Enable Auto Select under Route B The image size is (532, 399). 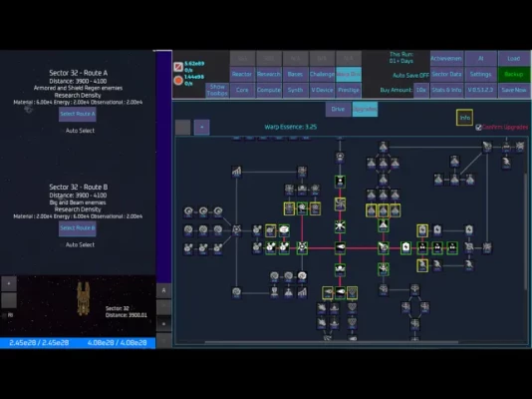[62, 244]
